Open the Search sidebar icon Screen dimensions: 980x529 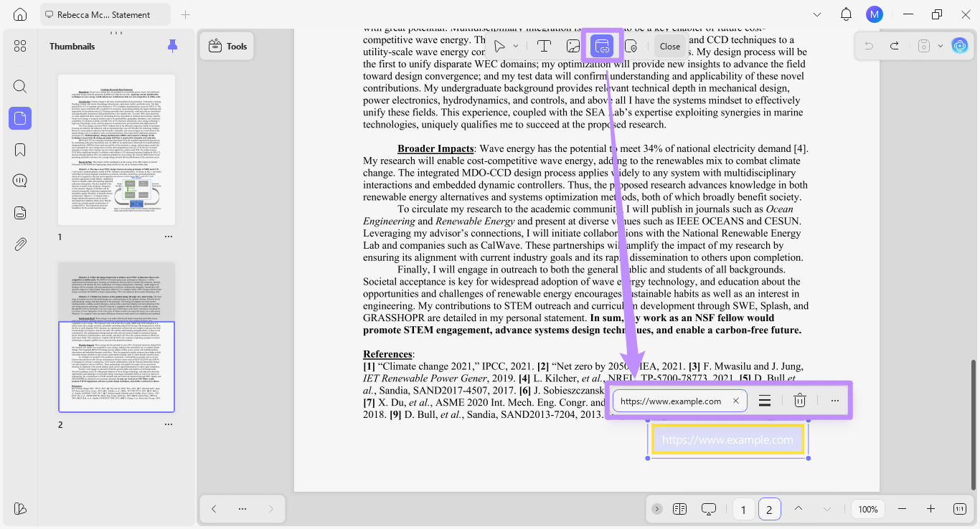20,87
